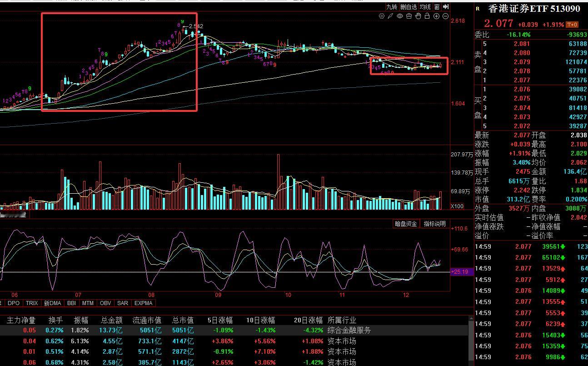The image size is (588, 366).
Task: Sort by 20日涨幅 column header
Action: 308,320
